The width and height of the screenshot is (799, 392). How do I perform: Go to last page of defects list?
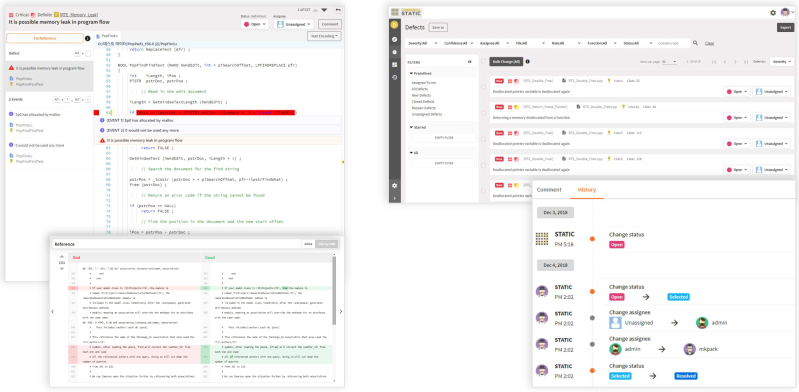(x=746, y=62)
